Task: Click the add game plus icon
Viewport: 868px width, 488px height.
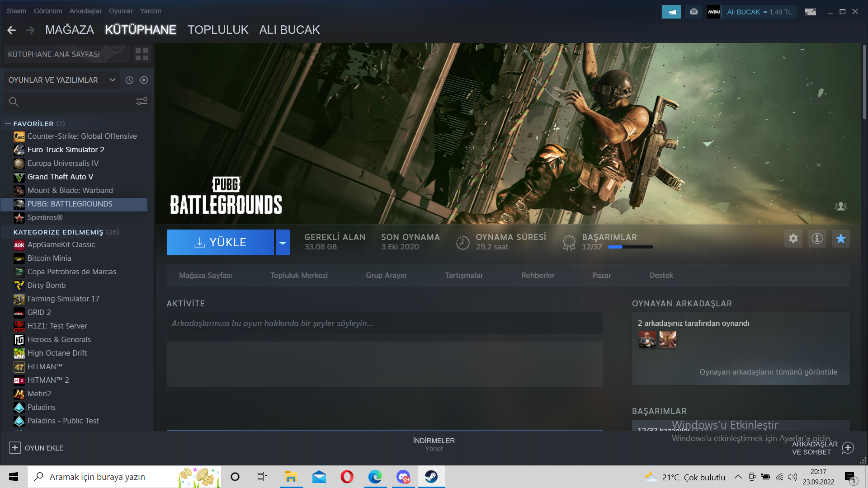Action: (x=15, y=448)
